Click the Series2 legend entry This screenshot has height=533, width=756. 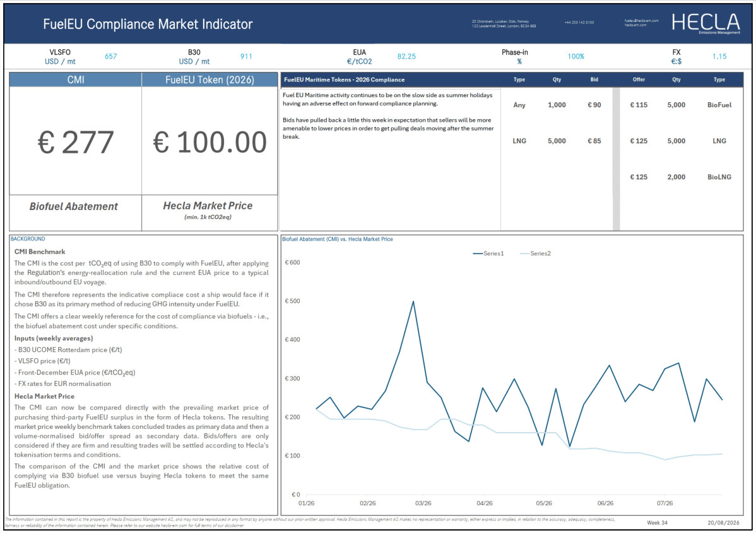(x=535, y=254)
